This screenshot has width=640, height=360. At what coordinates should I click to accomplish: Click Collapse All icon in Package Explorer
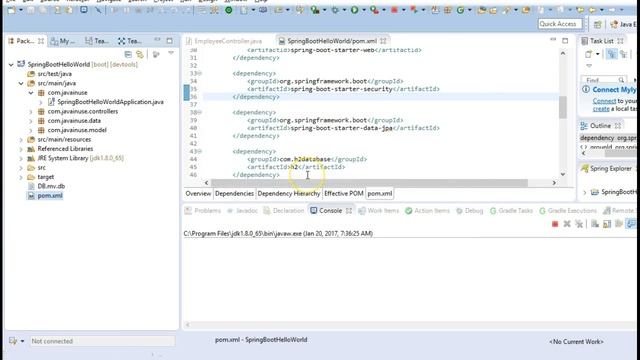[x=128, y=54]
